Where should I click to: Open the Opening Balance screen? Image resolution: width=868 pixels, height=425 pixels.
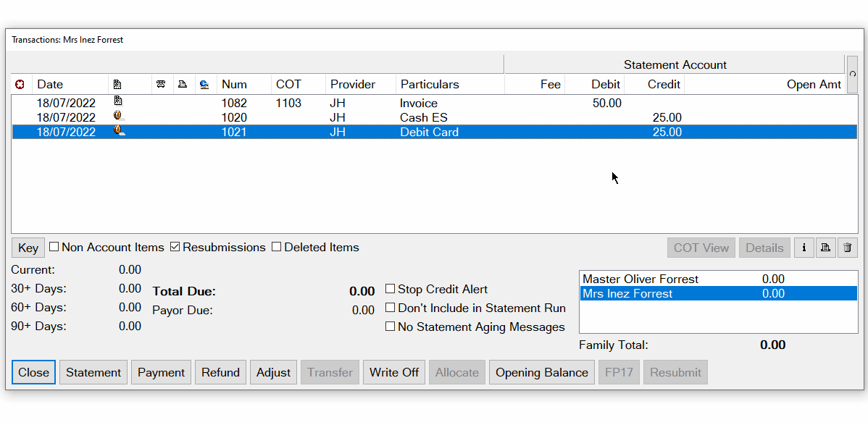coord(541,372)
